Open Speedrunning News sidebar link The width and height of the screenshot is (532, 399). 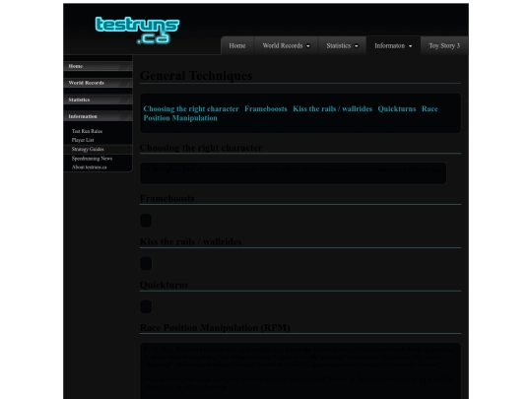(92, 159)
